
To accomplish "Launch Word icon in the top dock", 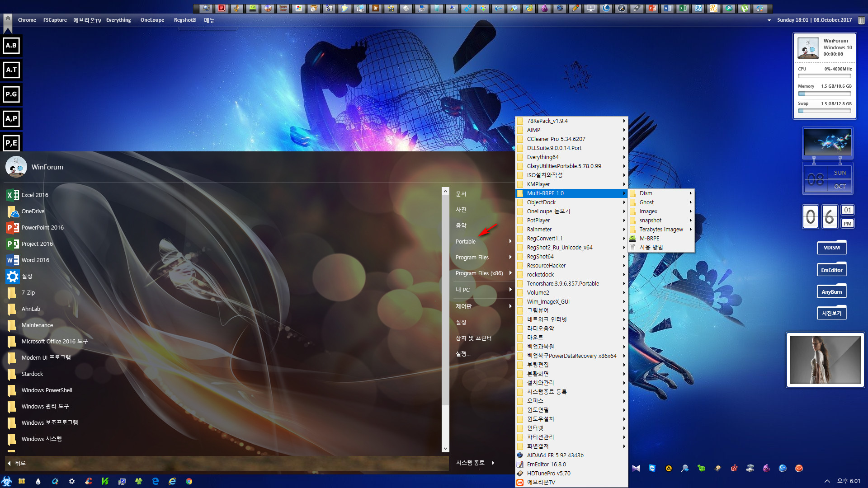I will [x=667, y=8].
